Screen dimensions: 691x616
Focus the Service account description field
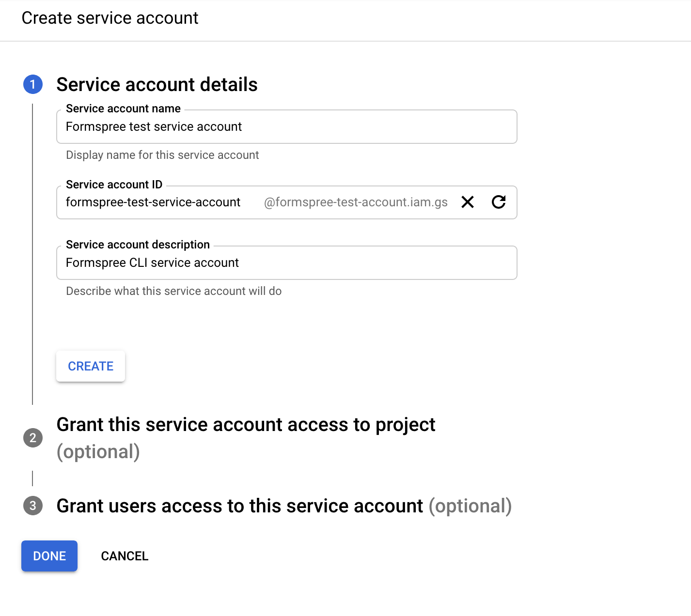[286, 263]
